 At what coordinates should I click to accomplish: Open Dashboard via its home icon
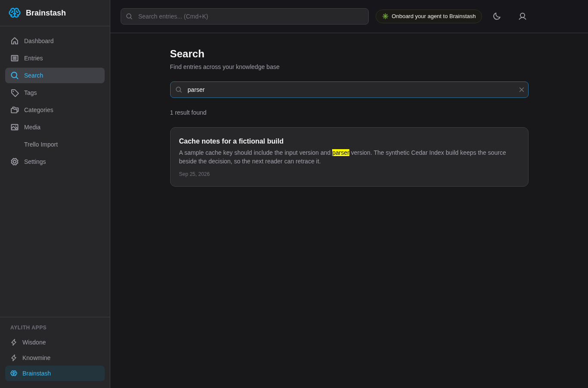[15, 41]
